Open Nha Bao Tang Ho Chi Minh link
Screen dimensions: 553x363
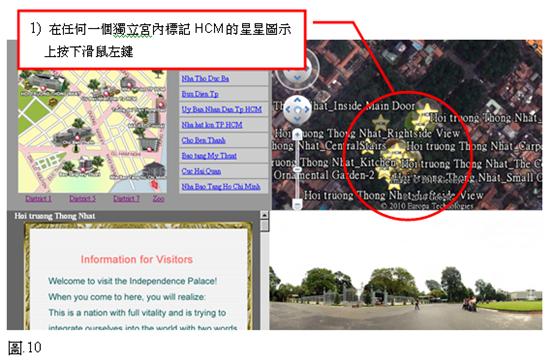point(221,186)
